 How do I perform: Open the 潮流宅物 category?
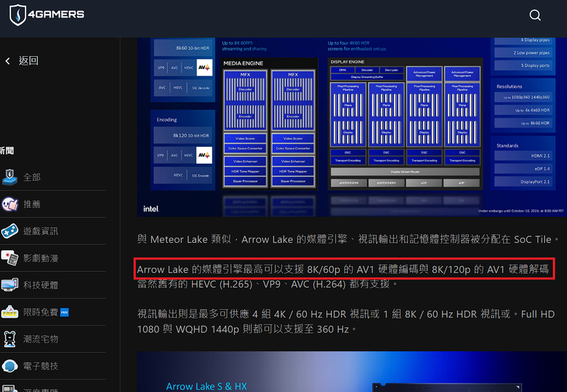[x=41, y=339]
